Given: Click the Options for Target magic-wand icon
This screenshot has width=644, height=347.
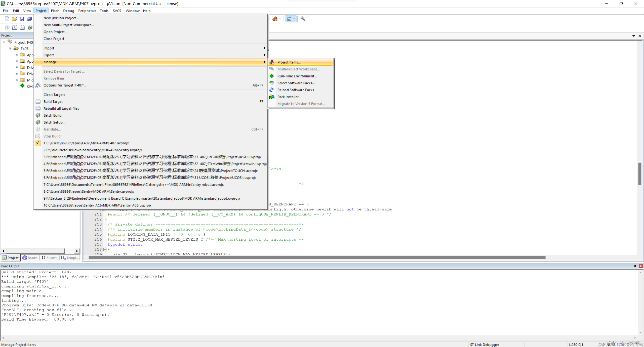Looking at the screenshot, I should (38, 85).
